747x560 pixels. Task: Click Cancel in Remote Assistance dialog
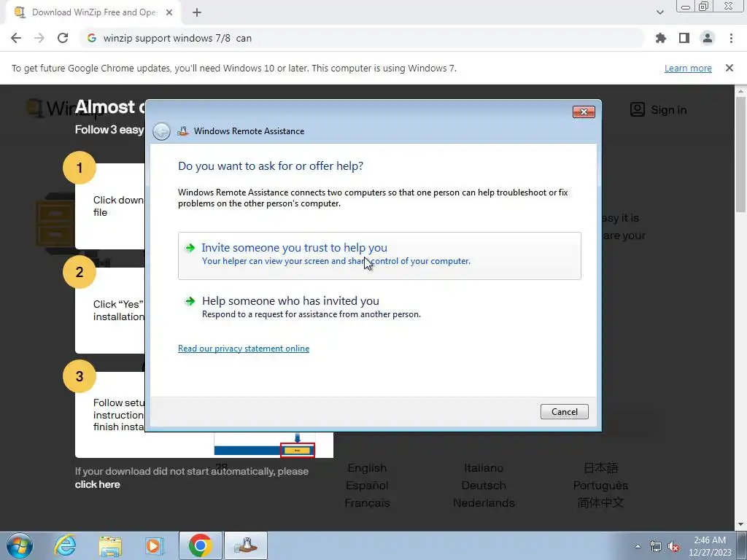[x=564, y=412]
